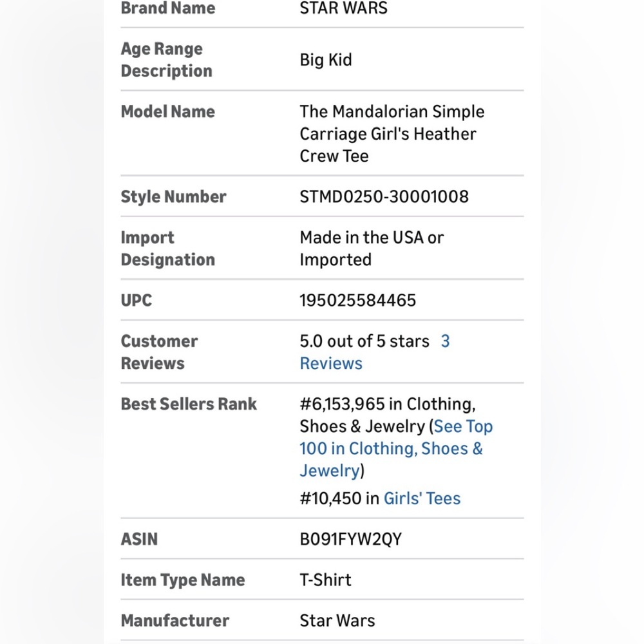Click the Customer Reviews label

pyautogui.click(x=159, y=352)
